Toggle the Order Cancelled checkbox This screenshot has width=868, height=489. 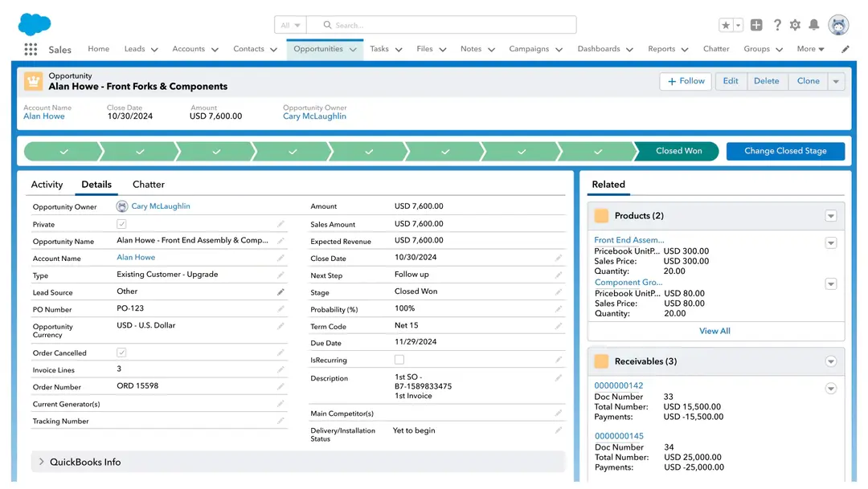[121, 352]
